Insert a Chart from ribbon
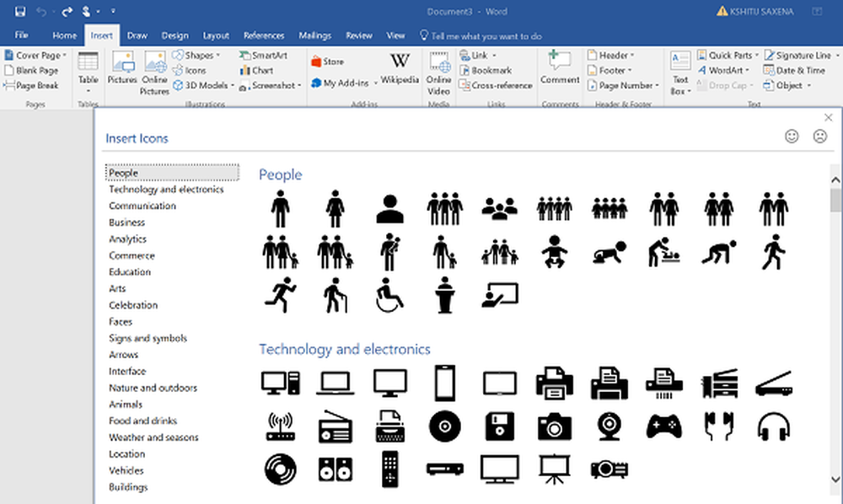 pos(256,71)
